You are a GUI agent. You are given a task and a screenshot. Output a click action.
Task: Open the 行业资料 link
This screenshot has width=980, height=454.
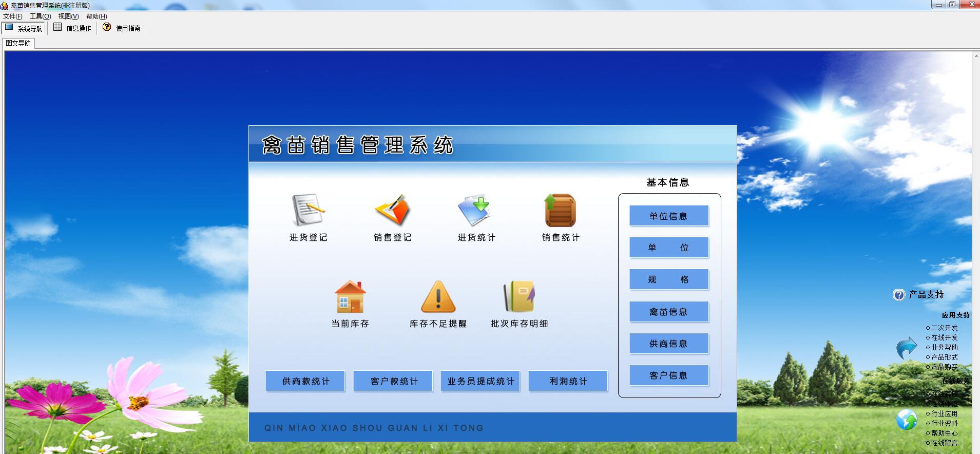[x=945, y=423]
